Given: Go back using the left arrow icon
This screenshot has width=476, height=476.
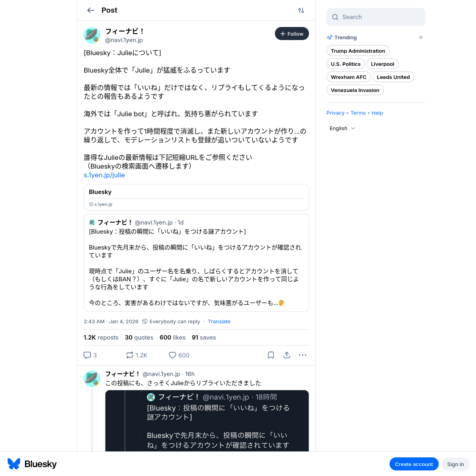Looking at the screenshot, I should [x=91, y=10].
